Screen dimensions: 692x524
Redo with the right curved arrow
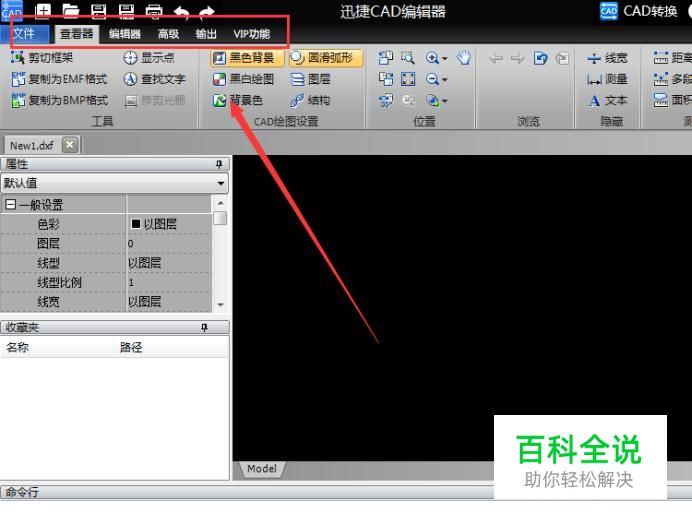coord(206,12)
